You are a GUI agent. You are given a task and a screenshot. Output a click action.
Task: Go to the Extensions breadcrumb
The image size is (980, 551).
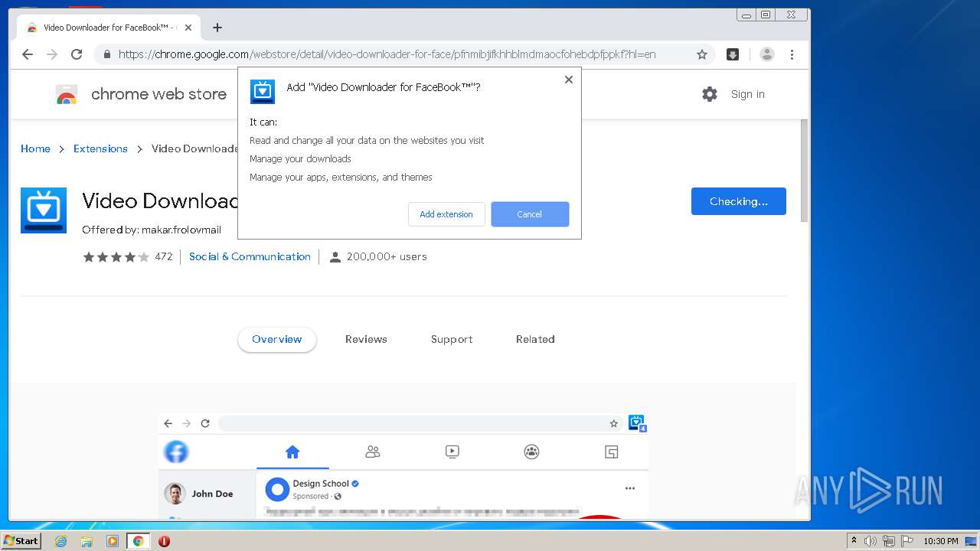[100, 148]
